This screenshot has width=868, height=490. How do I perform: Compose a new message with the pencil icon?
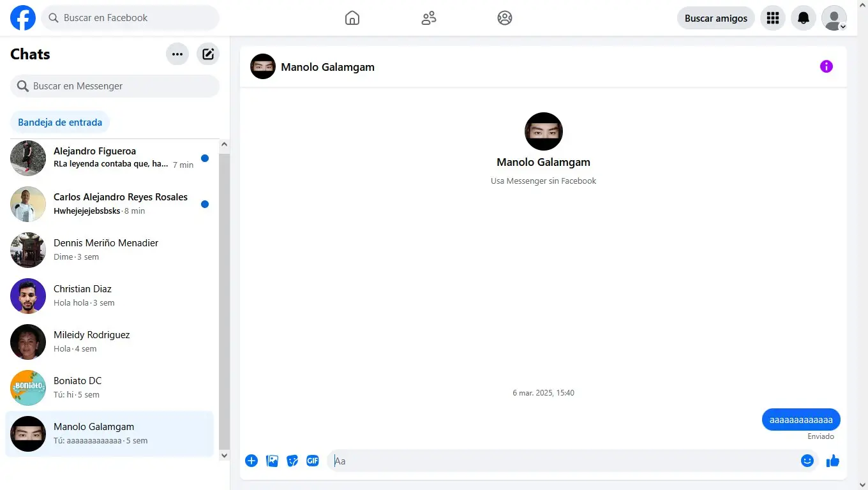tap(207, 54)
